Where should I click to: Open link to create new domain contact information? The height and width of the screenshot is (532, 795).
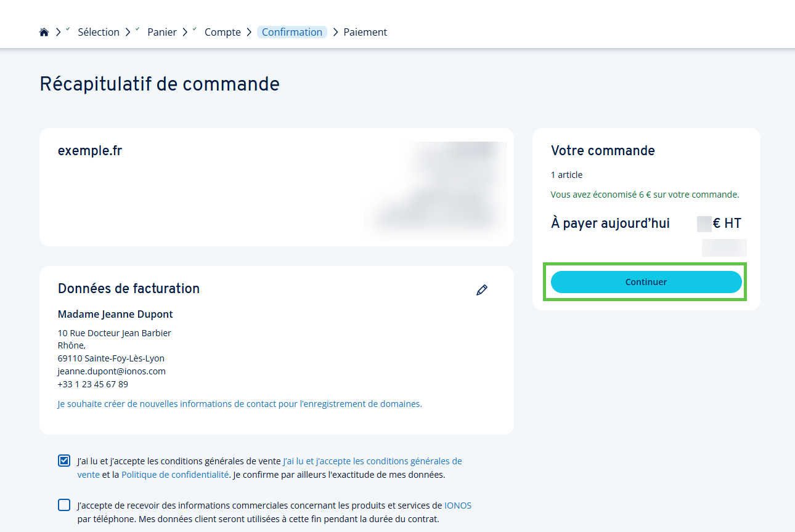click(240, 405)
